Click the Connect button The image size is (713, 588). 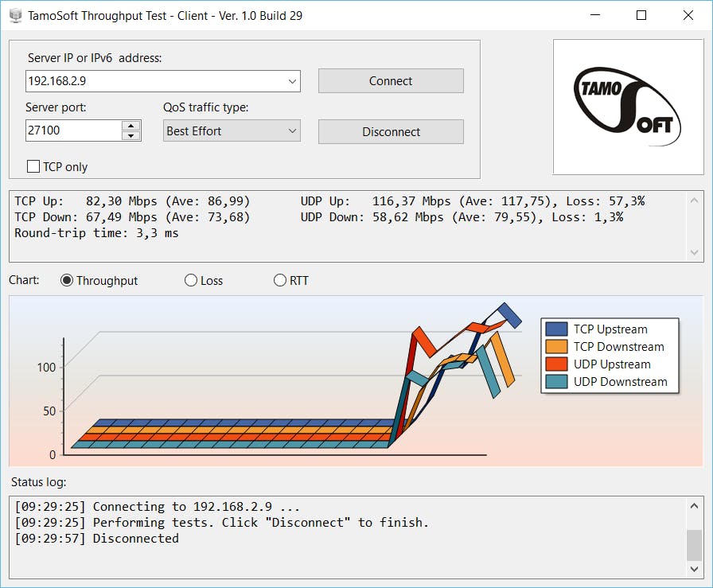[391, 81]
